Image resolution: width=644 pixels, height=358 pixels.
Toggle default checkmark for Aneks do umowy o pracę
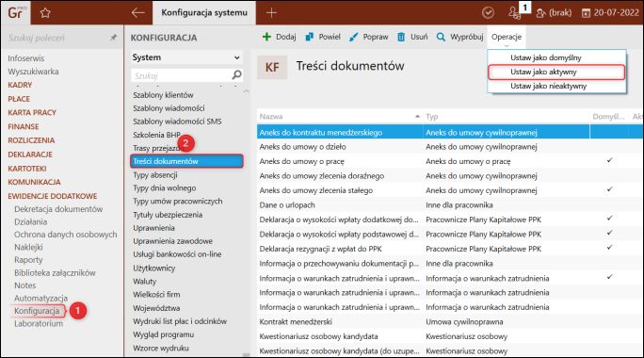609,161
